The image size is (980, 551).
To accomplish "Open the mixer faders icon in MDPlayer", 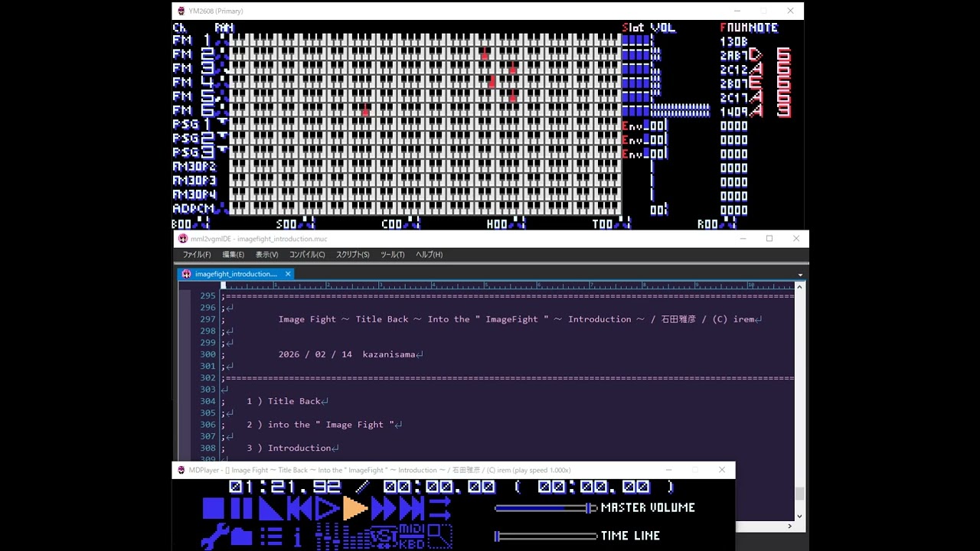I will click(x=328, y=536).
